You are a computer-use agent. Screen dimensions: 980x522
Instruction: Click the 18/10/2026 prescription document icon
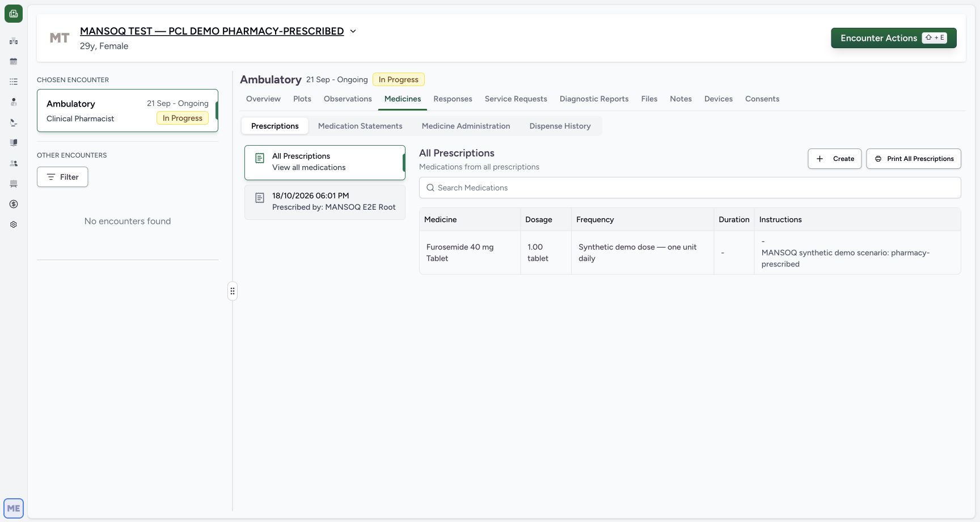tap(260, 198)
